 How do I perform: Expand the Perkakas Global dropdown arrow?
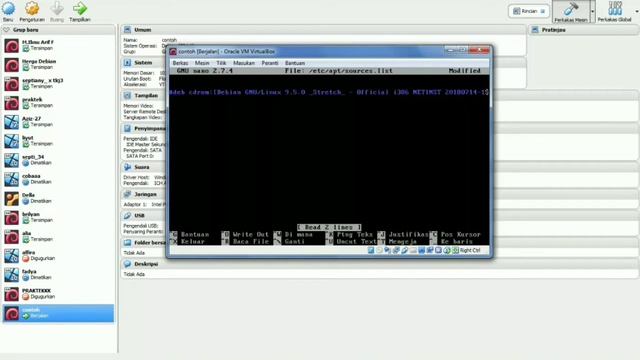tap(637, 11)
